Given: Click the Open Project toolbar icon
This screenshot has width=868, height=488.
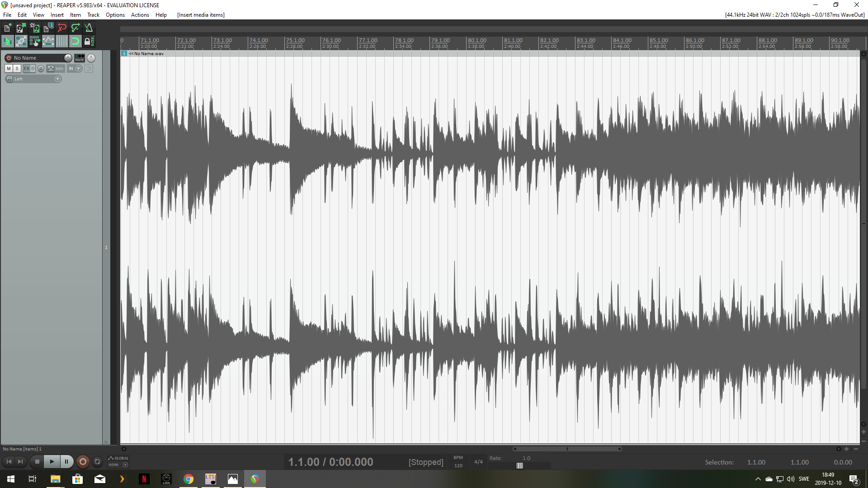Looking at the screenshot, I should click(21, 28).
